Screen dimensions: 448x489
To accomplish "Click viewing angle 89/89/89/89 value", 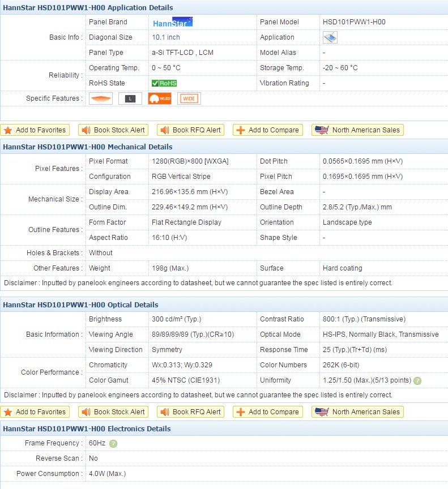I will [x=193, y=334].
